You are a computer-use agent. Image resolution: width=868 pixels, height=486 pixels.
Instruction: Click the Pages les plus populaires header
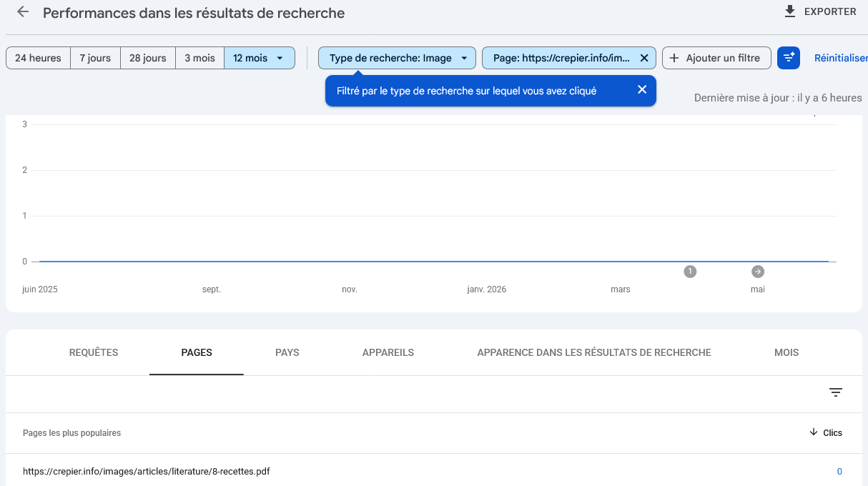(71, 433)
